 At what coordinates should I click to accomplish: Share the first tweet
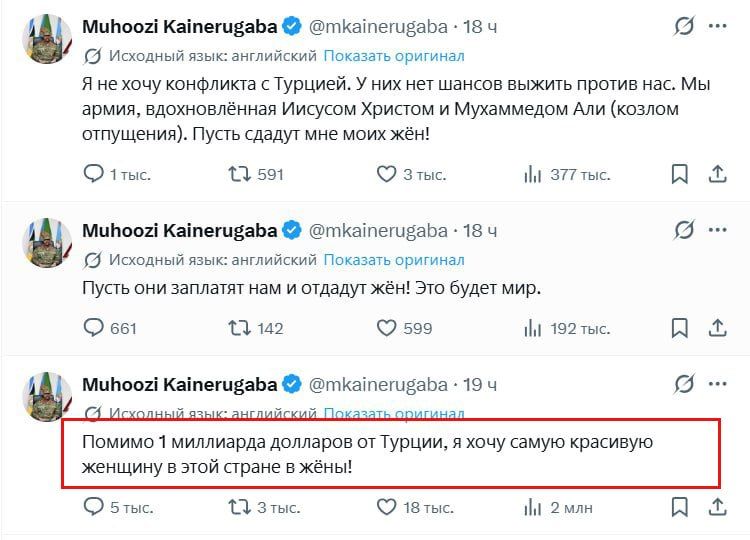(x=717, y=174)
